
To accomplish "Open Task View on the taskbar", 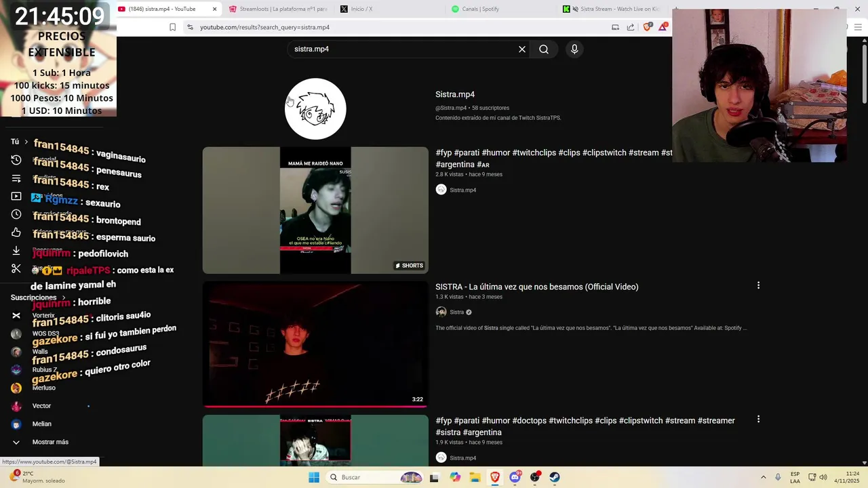I will [434, 477].
